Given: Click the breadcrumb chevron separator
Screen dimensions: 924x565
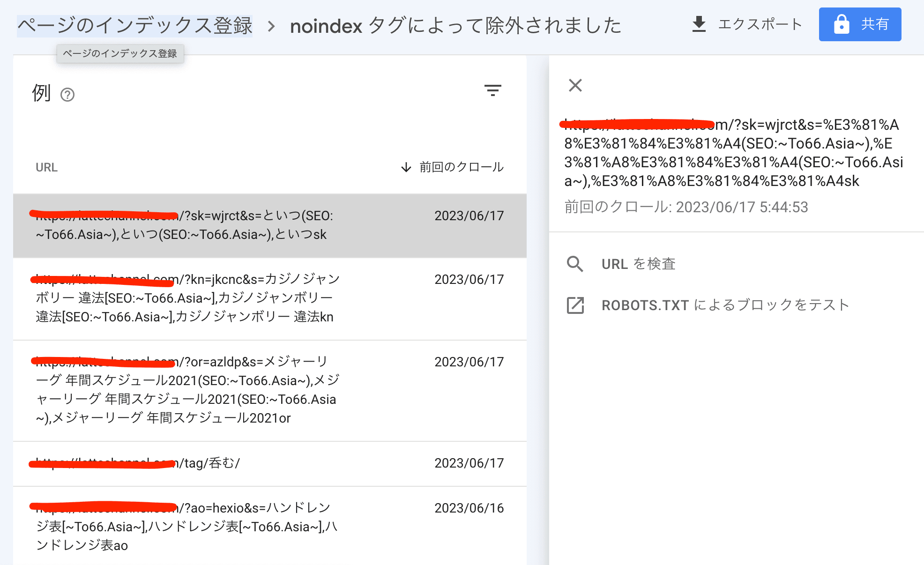Looking at the screenshot, I should [271, 26].
